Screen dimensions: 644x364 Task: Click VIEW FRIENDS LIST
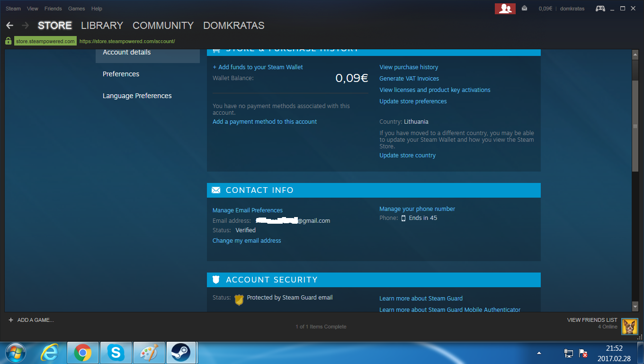click(x=592, y=320)
